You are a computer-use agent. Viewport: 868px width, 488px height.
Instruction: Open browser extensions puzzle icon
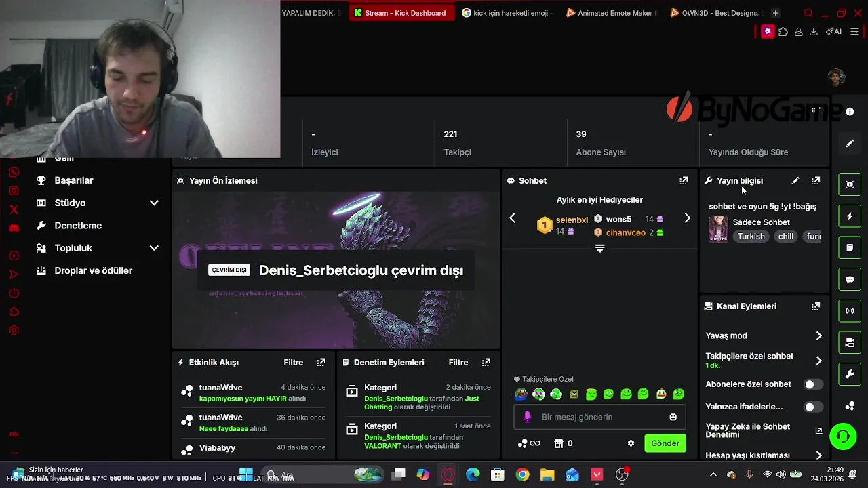point(783,31)
